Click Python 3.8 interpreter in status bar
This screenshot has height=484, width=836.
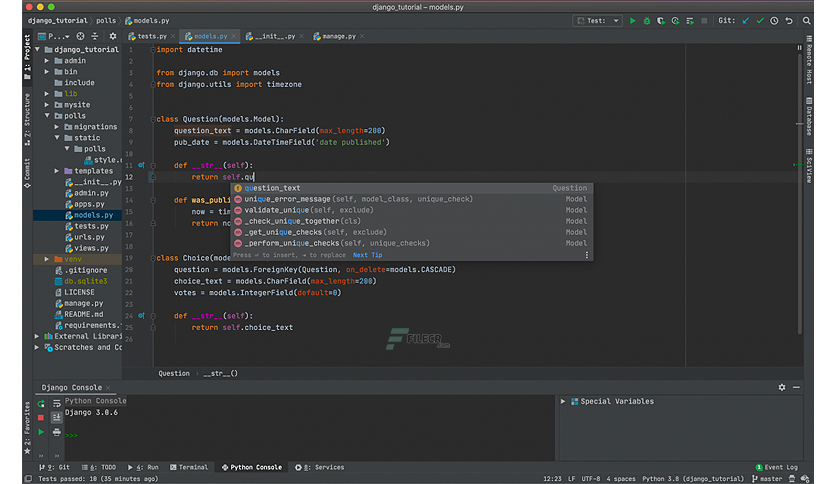[693, 479]
